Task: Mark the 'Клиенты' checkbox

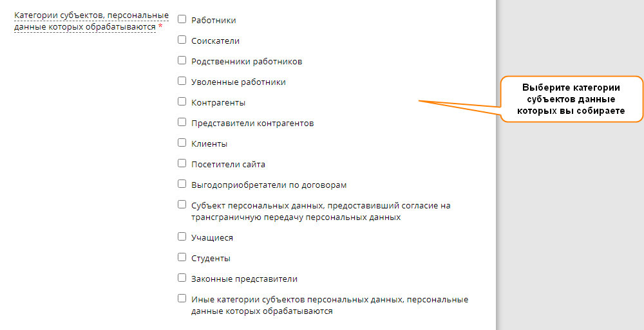Action: (x=182, y=143)
